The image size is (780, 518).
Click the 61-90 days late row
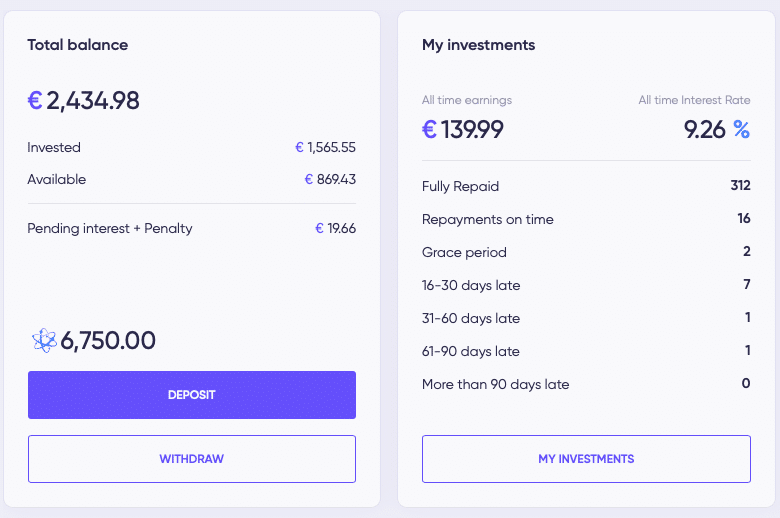click(x=586, y=351)
